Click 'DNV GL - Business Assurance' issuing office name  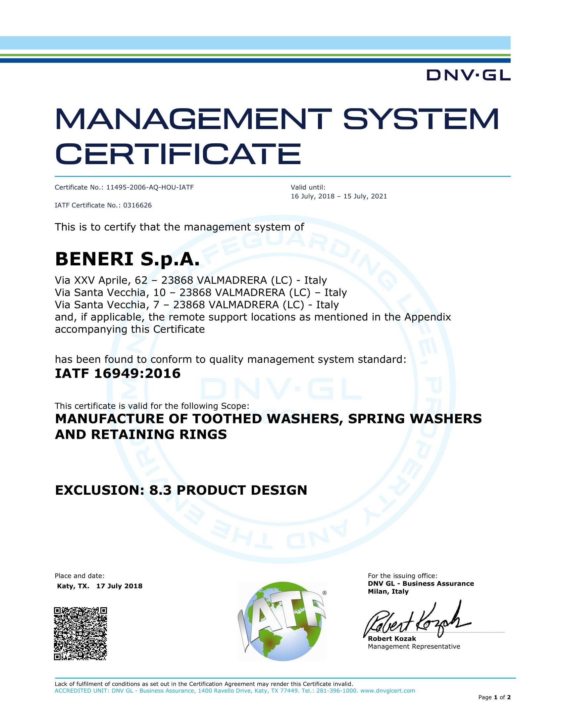(x=421, y=583)
